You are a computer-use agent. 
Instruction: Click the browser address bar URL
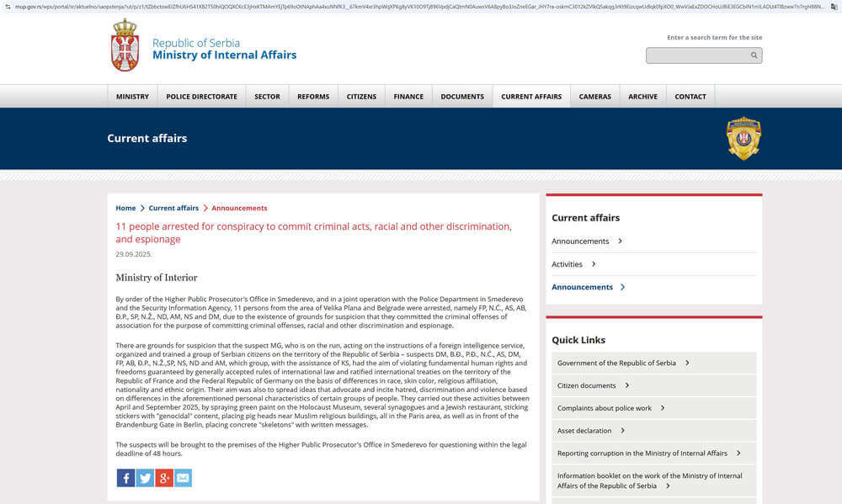click(418, 7)
